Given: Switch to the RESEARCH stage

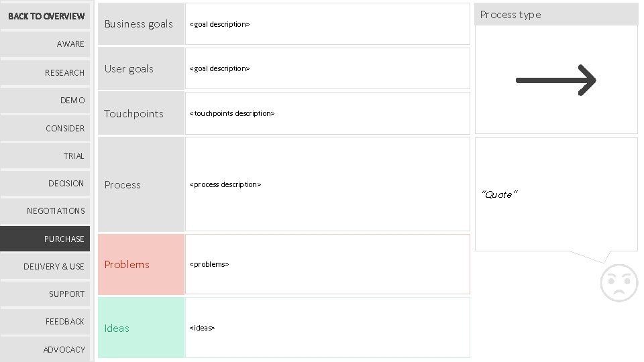Looking at the screenshot, I should (x=46, y=72).
